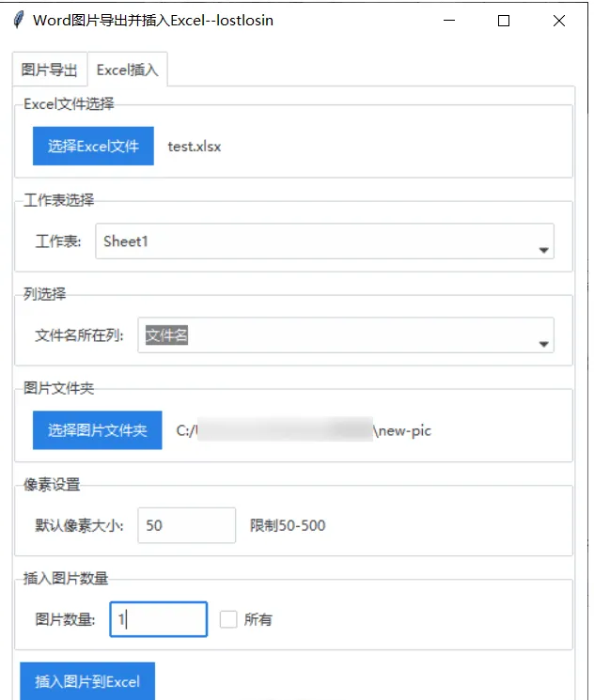594x700 pixels.
Task: Click the 默认像素大小: label
Action: [x=80, y=525]
